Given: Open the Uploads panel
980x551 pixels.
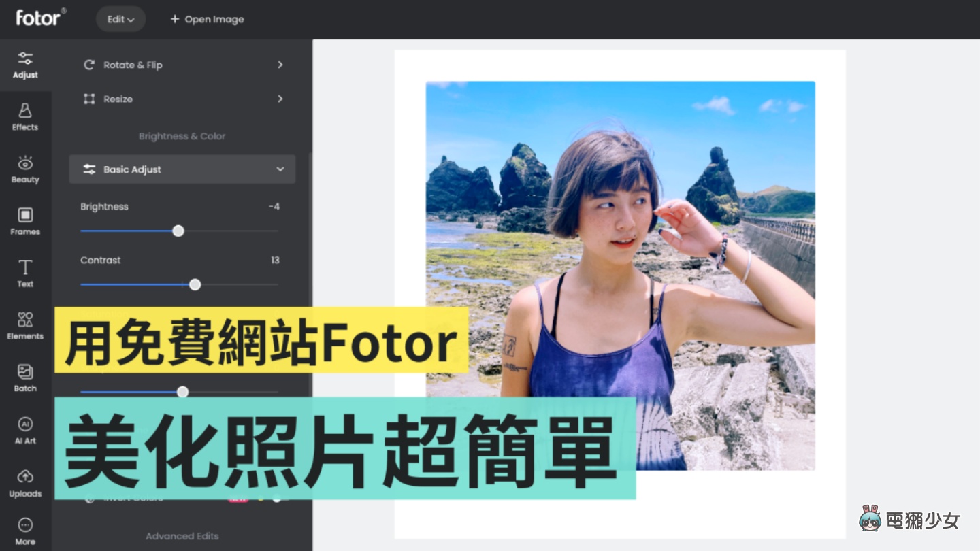Looking at the screenshot, I should [25, 483].
